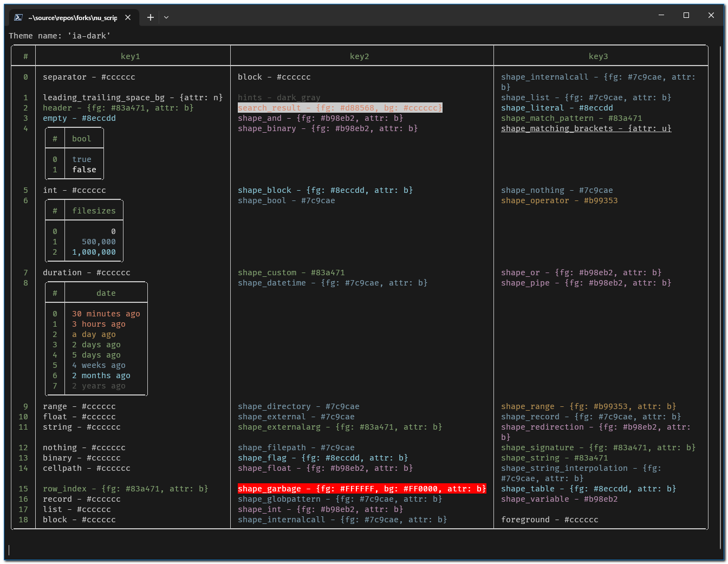Screen dimensions: 728x564
Task: Click the 'shape_and' entry
Action: (321, 118)
